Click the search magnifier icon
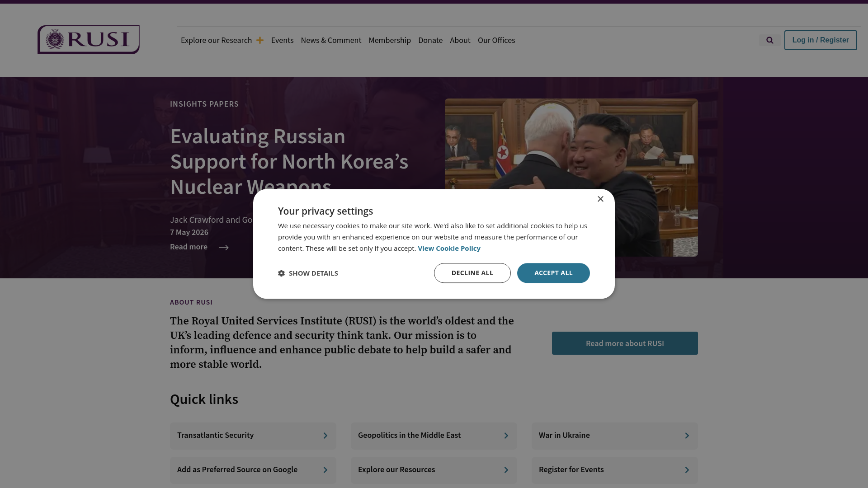Screen dimensions: 868x488 (x=769, y=40)
